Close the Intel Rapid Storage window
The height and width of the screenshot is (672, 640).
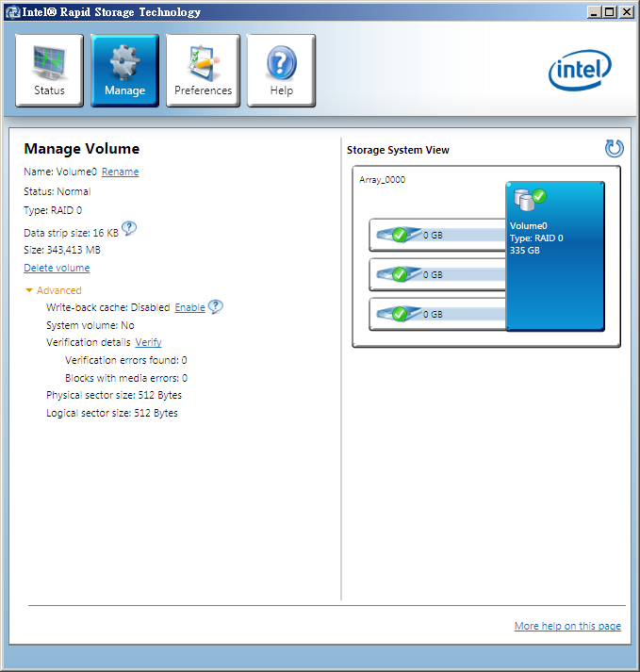click(627, 12)
